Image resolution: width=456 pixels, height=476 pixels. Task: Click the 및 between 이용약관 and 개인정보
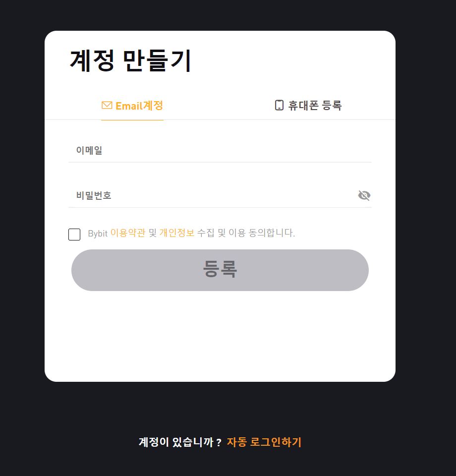pyautogui.click(x=153, y=233)
